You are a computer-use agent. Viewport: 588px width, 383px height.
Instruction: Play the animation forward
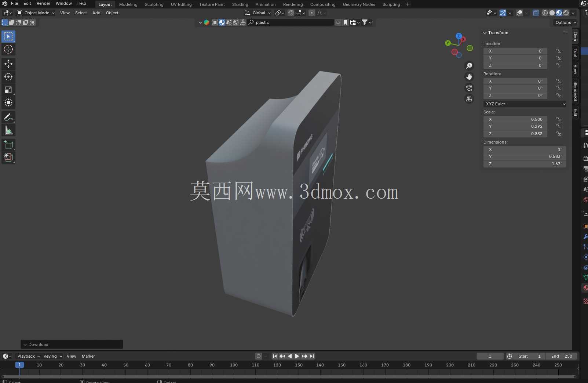tap(297, 356)
